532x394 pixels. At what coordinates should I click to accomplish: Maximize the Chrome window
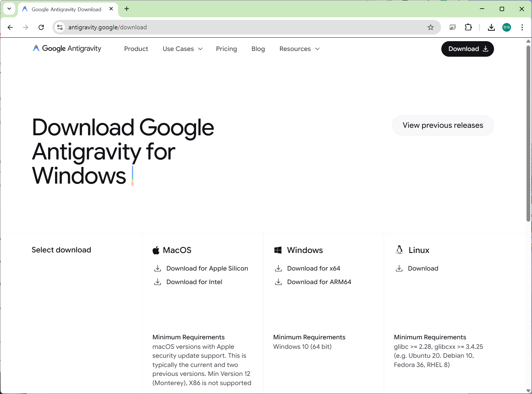point(502,9)
